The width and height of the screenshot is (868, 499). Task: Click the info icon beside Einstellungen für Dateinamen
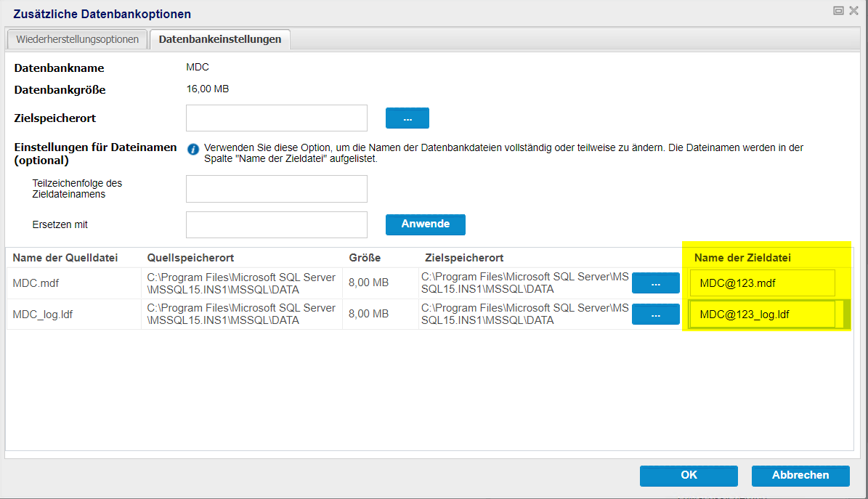coord(193,150)
